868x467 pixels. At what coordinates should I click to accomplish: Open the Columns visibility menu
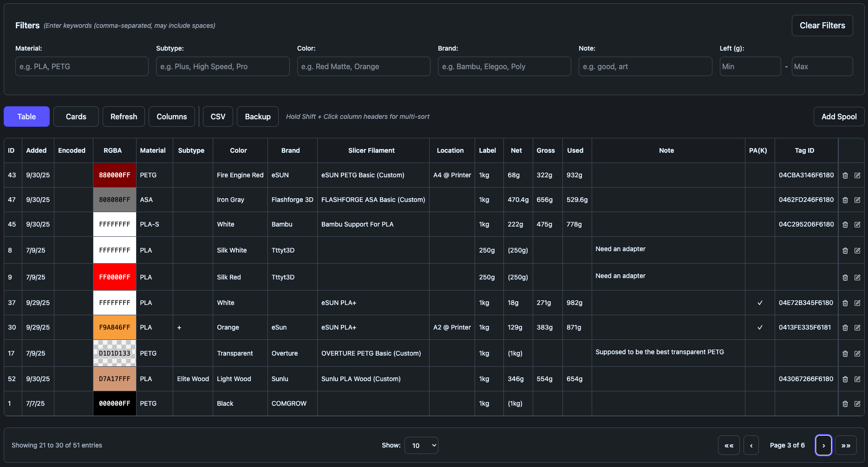[x=171, y=117]
